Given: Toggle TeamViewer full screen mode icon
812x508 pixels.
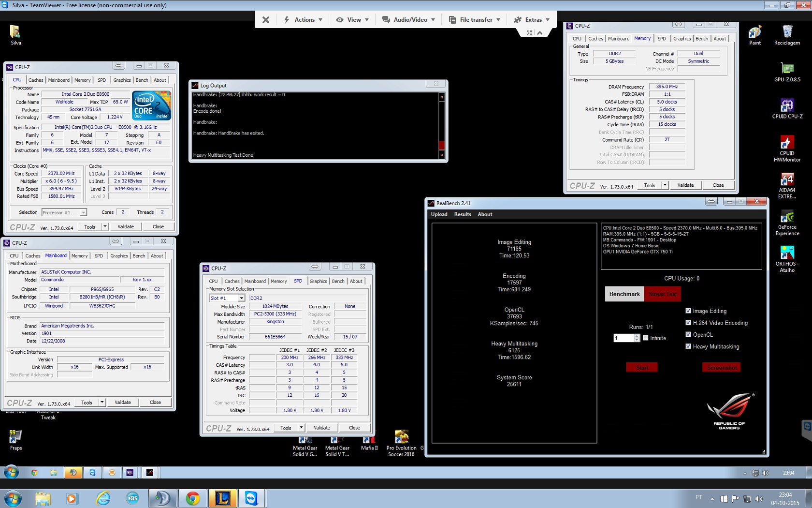Looking at the screenshot, I should [529, 33].
